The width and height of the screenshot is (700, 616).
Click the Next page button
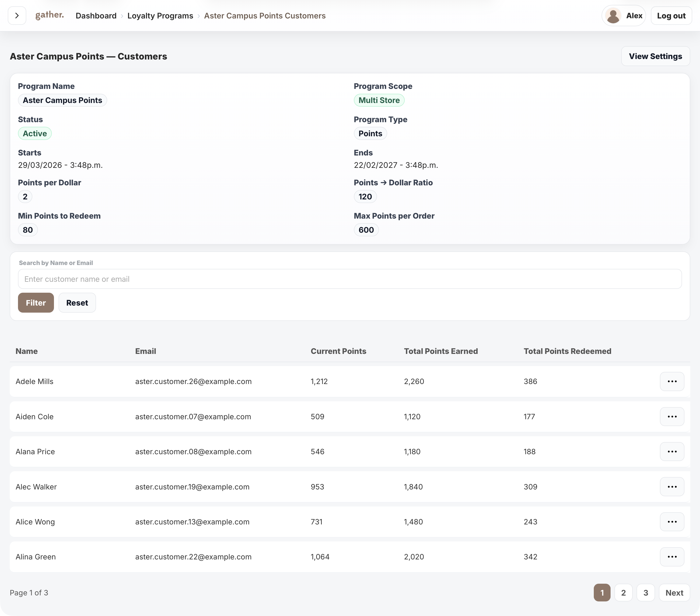click(674, 593)
